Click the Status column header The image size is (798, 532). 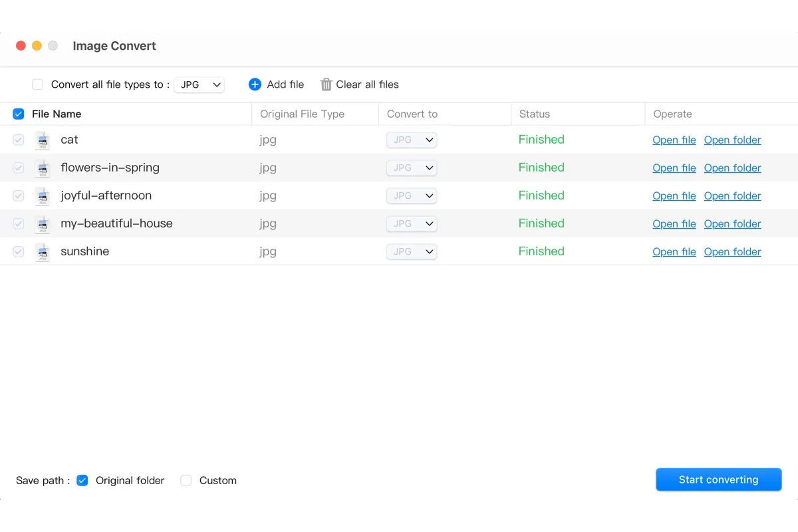pos(535,114)
